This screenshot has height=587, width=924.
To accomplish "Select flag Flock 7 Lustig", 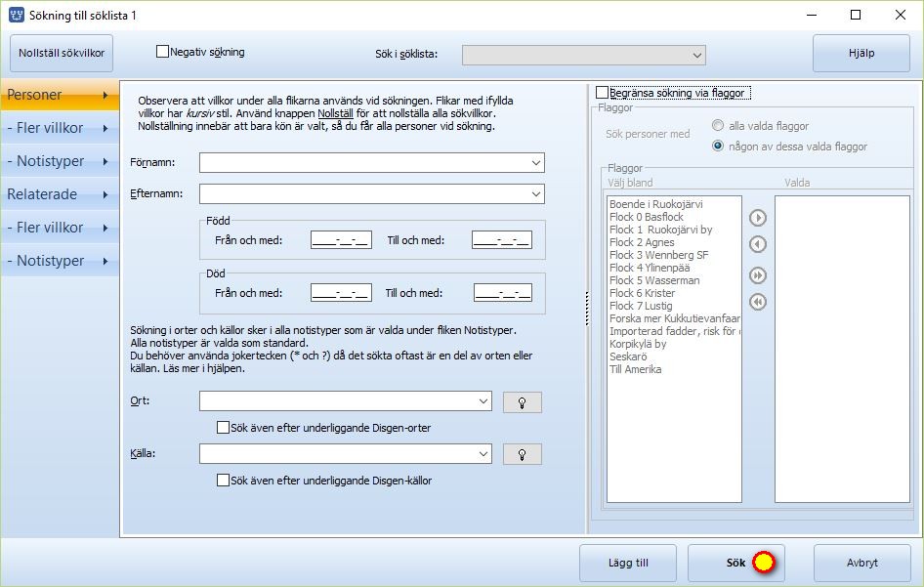I will 641,306.
